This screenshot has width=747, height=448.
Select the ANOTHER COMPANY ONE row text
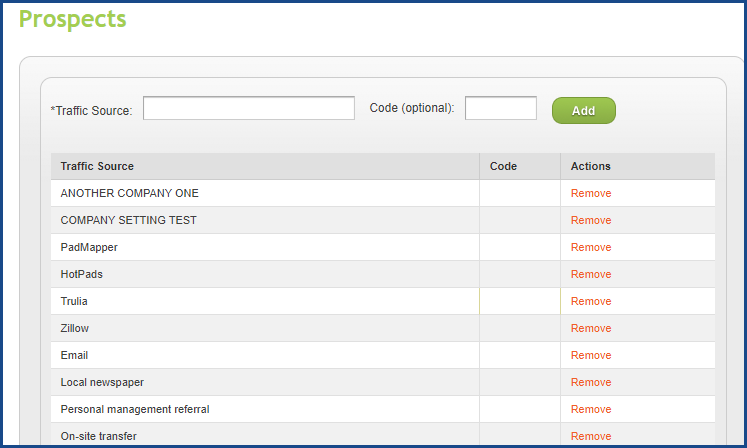pyautogui.click(x=130, y=193)
